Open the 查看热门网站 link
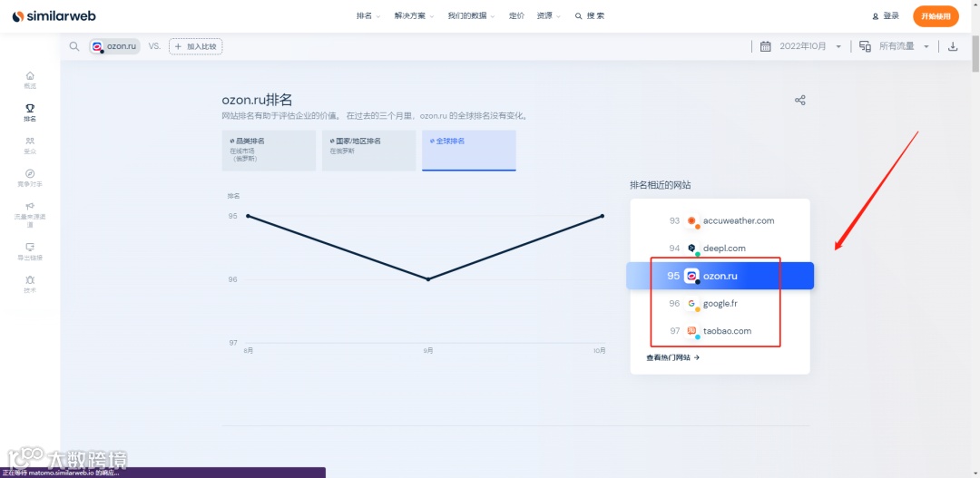The image size is (980, 478). (x=672, y=358)
